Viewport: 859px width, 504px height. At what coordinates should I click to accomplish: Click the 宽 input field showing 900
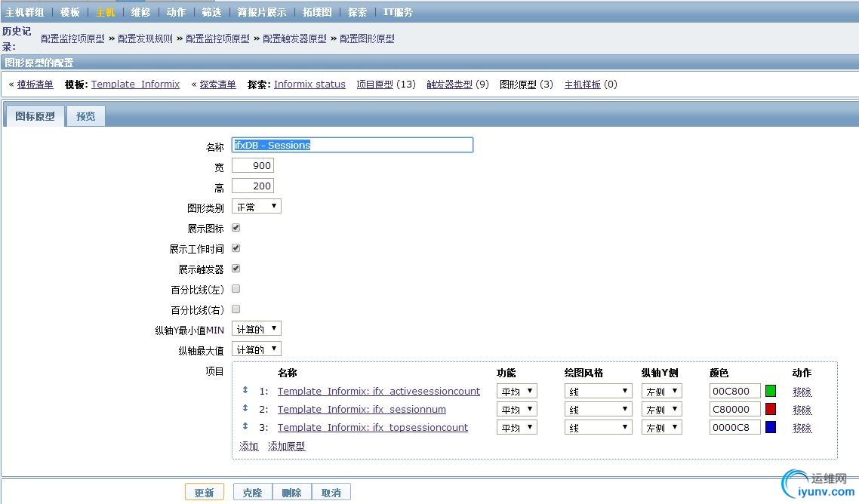coord(253,165)
